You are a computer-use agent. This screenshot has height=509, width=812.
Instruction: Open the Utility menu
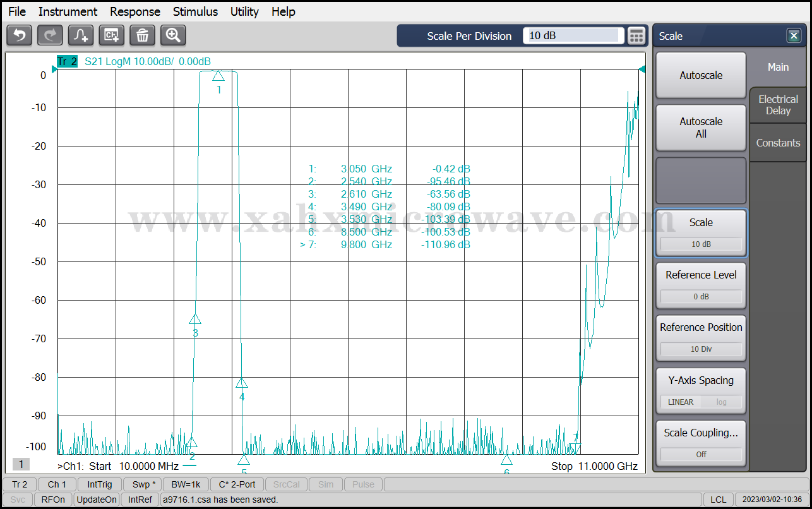244,11
